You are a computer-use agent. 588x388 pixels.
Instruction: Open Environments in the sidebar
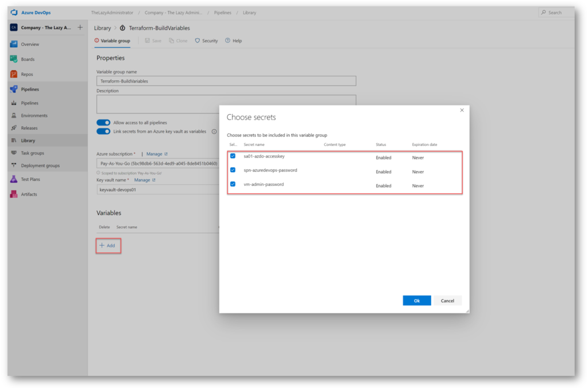tap(34, 115)
